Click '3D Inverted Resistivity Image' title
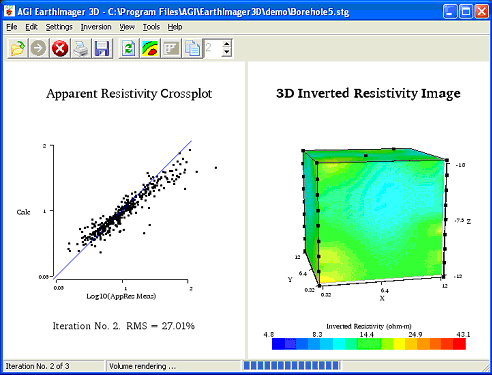Screen dimensions: 492x375 [x=368, y=94]
